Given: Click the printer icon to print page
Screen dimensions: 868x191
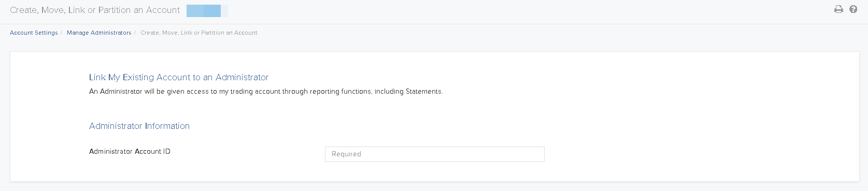Looking at the screenshot, I should [x=838, y=9].
